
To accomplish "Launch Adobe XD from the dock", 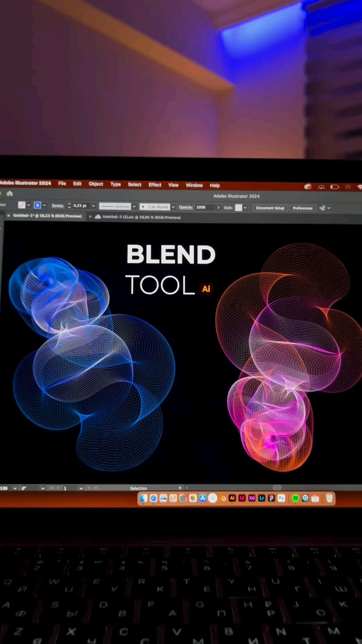I will (x=252, y=498).
